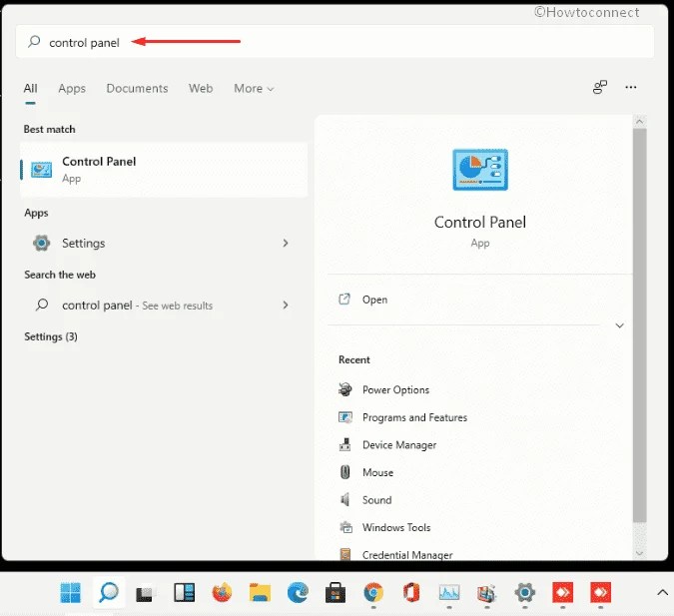Select the Control Panel best match result

coord(164,170)
